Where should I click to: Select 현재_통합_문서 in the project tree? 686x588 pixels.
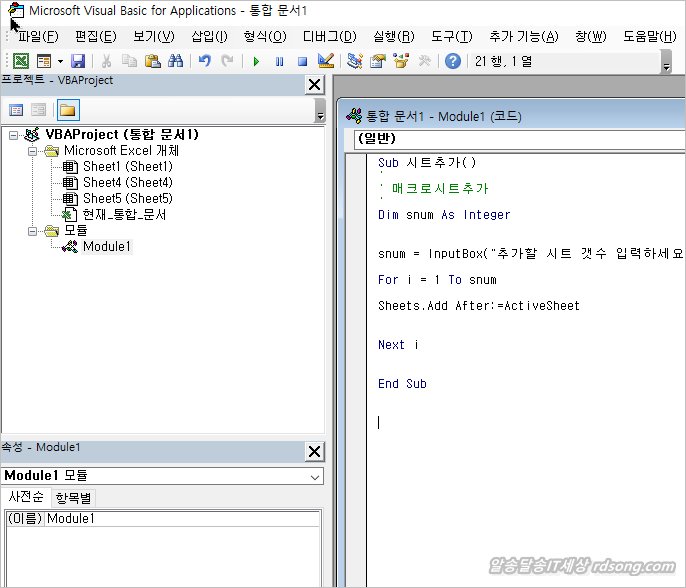[124, 214]
